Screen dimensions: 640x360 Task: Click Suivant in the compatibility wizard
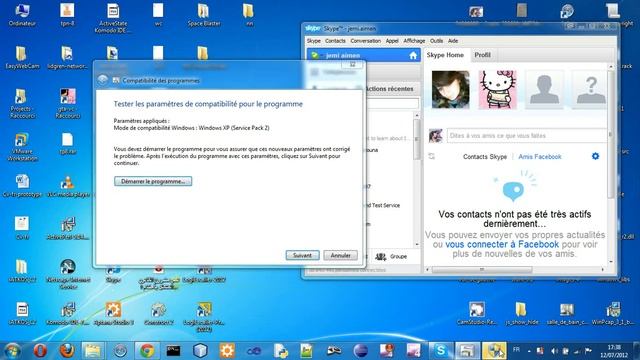coord(302,256)
